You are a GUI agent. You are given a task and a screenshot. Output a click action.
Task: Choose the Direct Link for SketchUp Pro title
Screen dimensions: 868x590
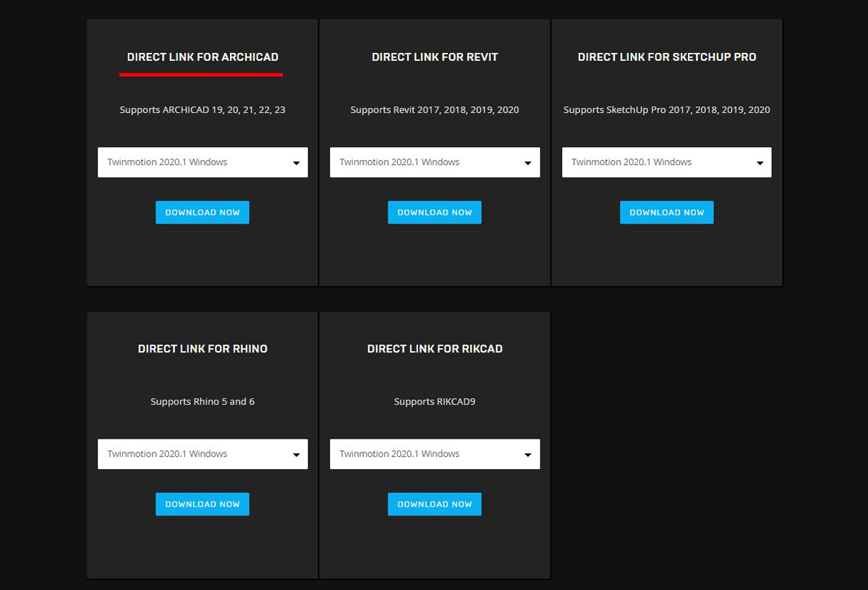(x=667, y=57)
